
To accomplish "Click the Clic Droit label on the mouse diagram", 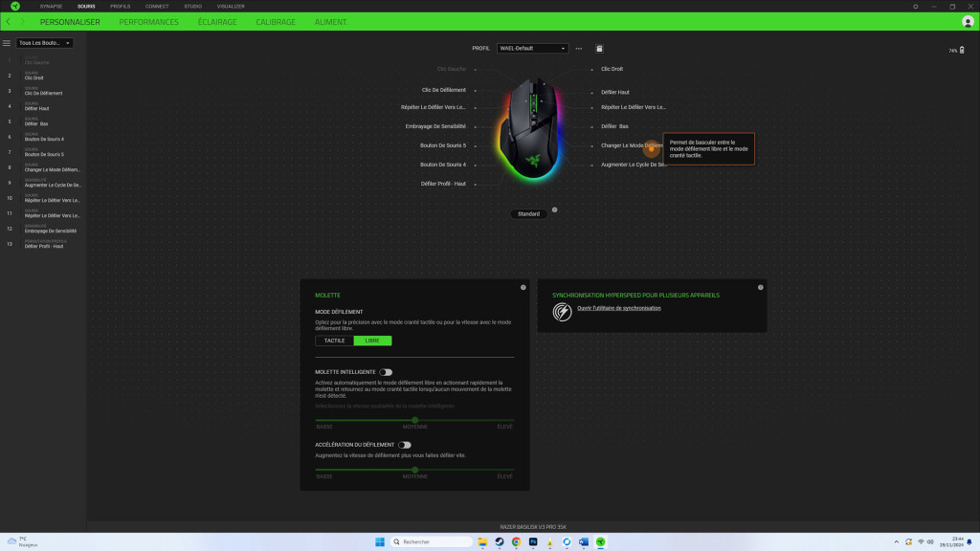I will (x=612, y=69).
